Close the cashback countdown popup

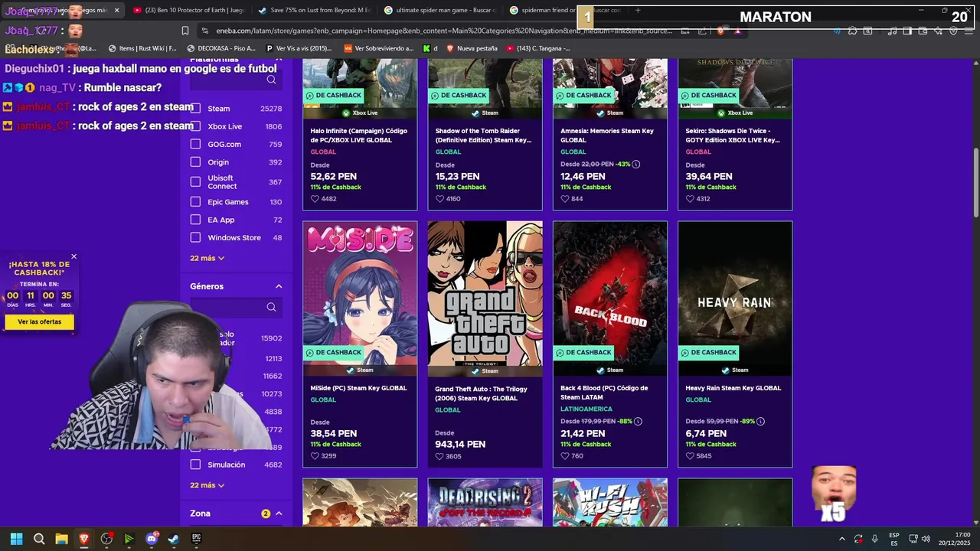tap(73, 256)
